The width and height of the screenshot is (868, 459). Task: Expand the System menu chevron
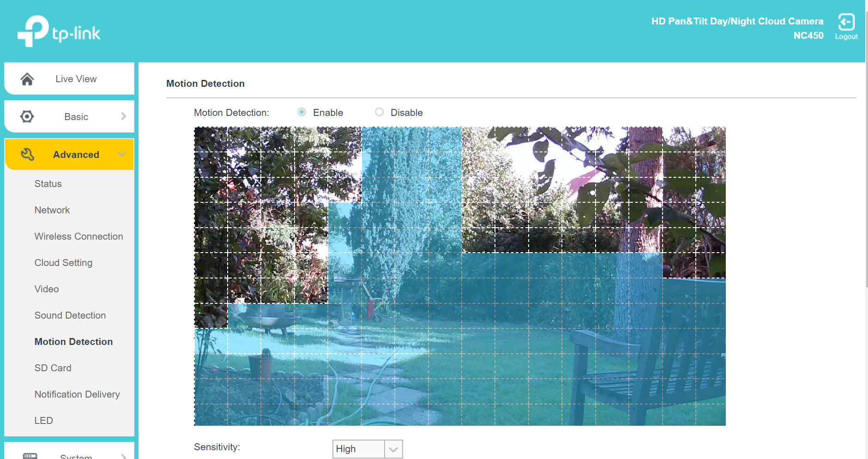coord(123,456)
